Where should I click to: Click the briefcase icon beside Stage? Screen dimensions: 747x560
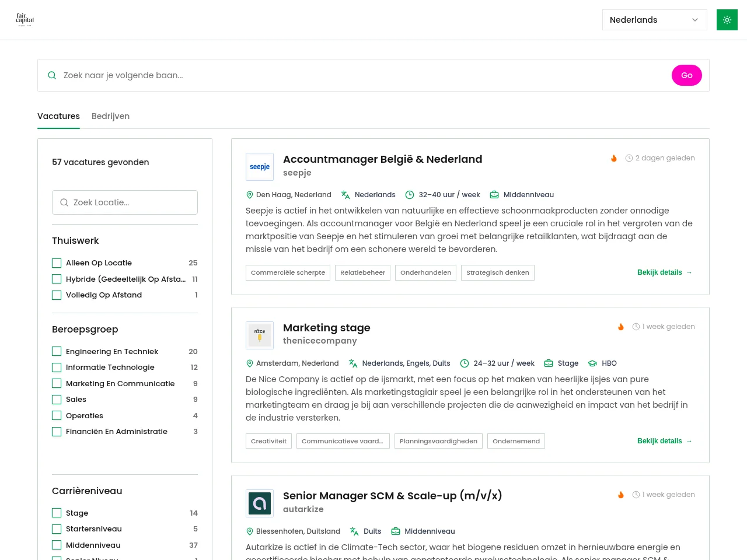click(x=549, y=363)
